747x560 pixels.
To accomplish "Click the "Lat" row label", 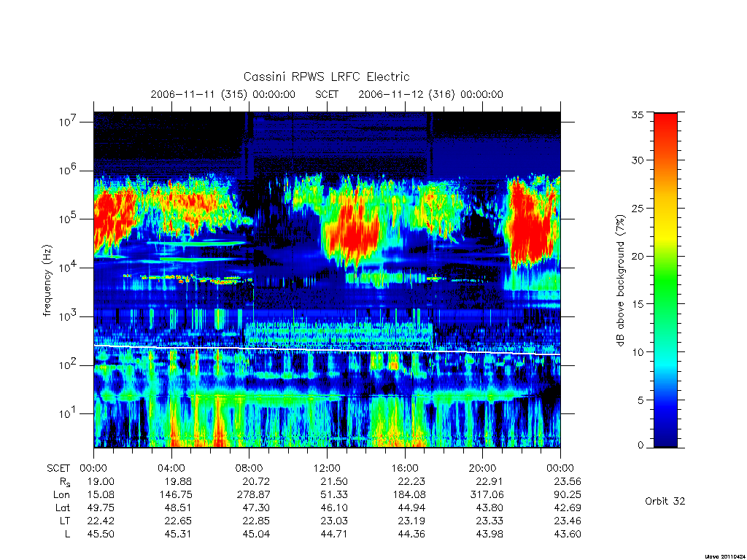I will pos(62,508).
